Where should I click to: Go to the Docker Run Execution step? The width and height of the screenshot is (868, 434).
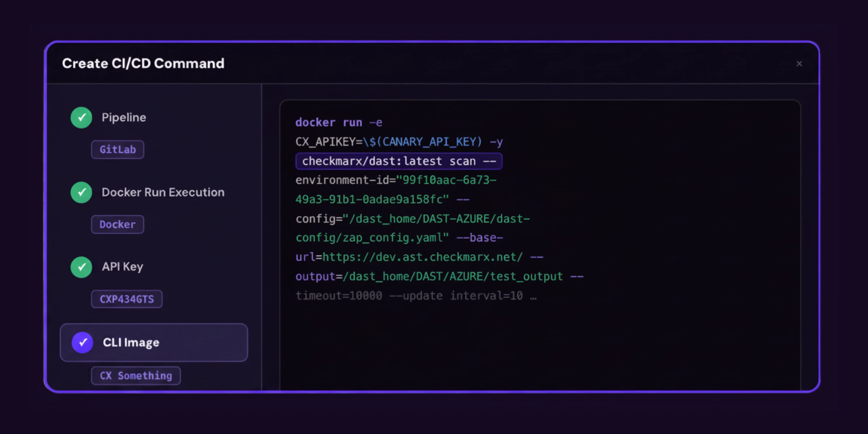[x=163, y=192]
